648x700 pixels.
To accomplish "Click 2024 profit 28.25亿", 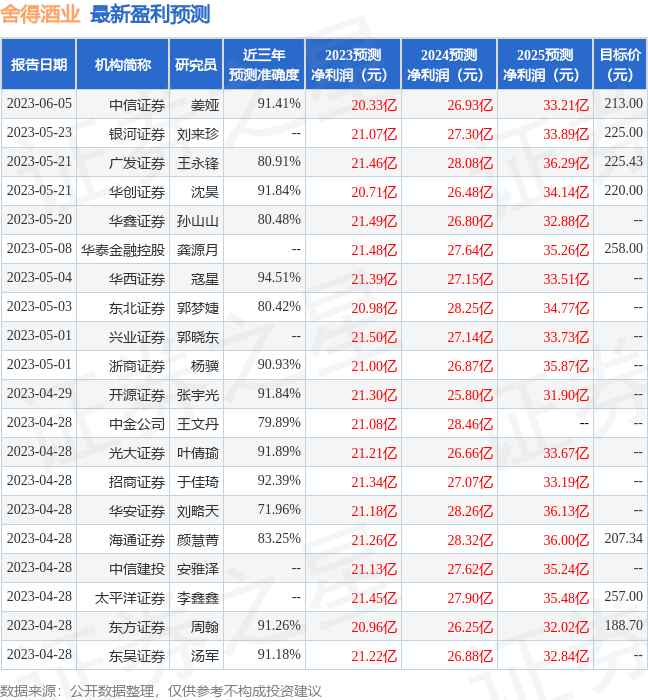I will click(x=470, y=308).
